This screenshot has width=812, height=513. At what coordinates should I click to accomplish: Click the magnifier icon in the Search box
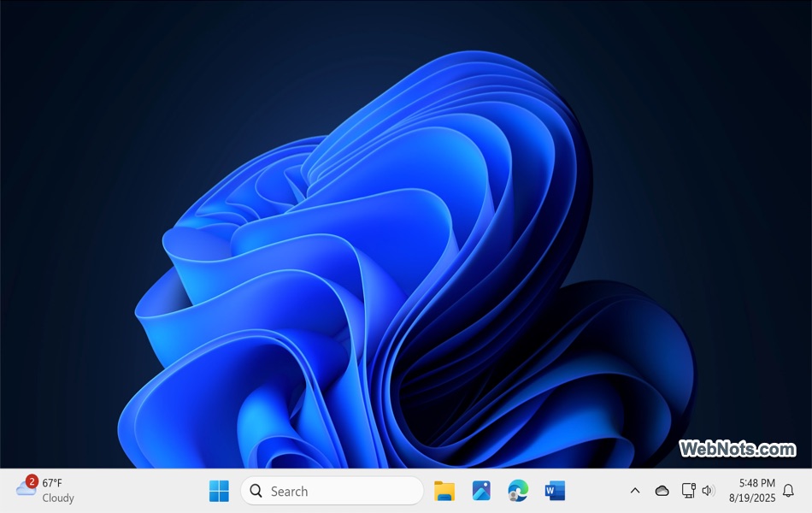tap(256, 491)
